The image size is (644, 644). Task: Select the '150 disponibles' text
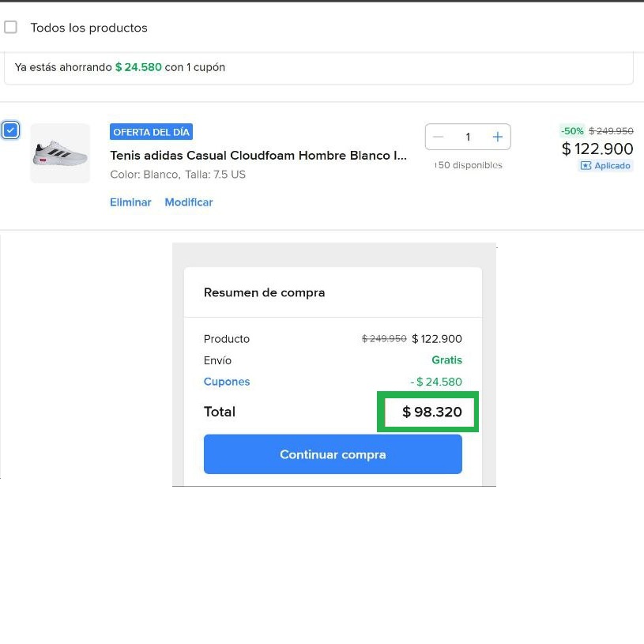(469, 165)
